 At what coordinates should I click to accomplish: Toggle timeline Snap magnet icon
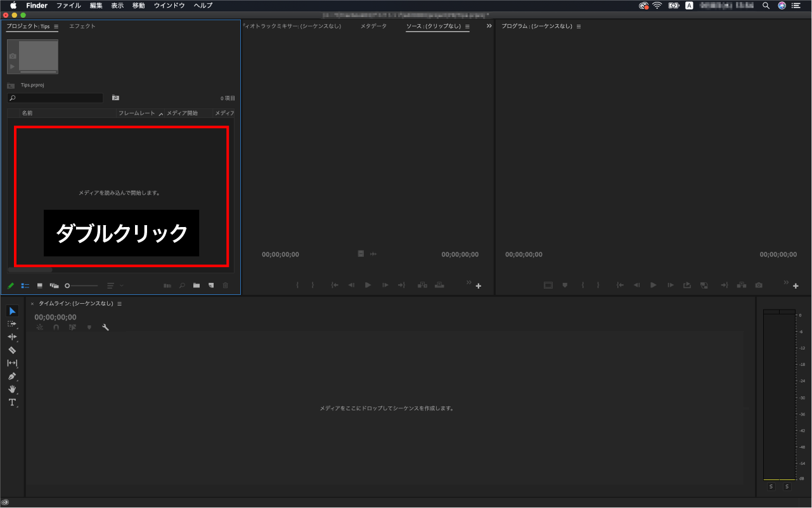click(56, 327)
